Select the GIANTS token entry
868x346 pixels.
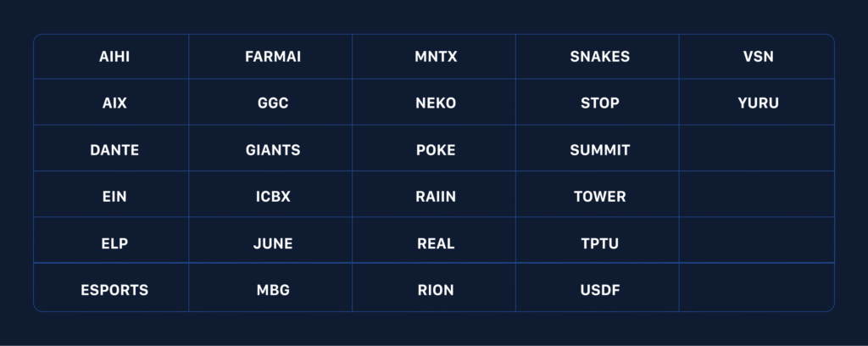(x=272, y=150)
